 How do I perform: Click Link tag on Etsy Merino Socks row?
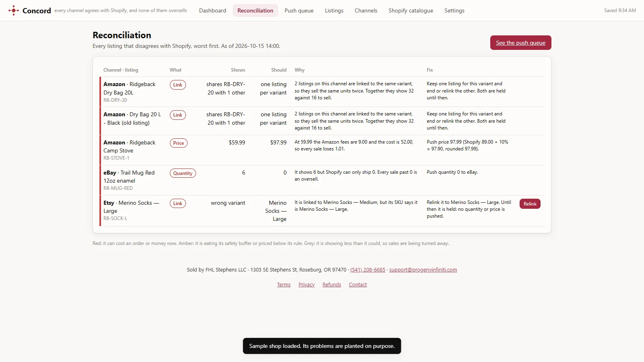pos(178,204)
